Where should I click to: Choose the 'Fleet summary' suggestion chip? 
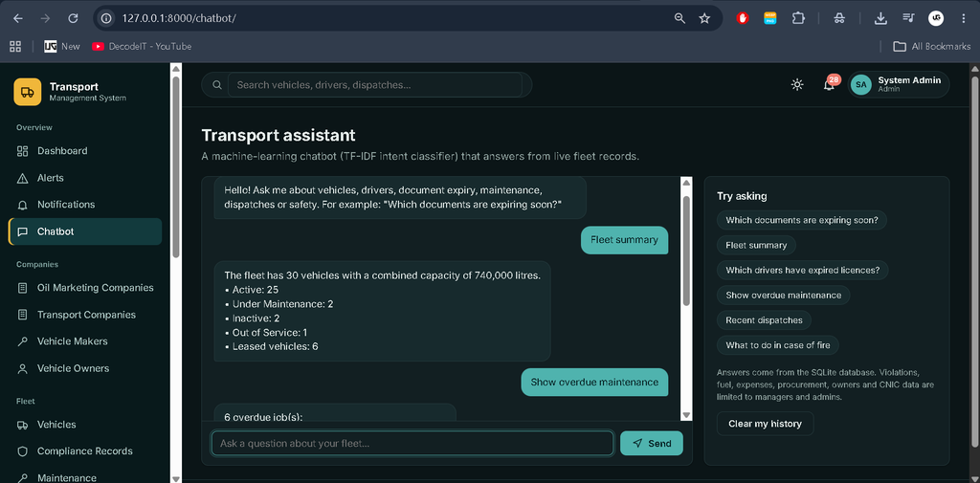point(756,246)
